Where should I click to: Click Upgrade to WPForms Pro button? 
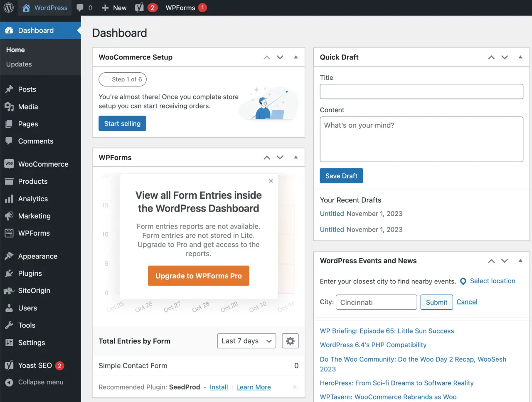(x=199, y=276)
